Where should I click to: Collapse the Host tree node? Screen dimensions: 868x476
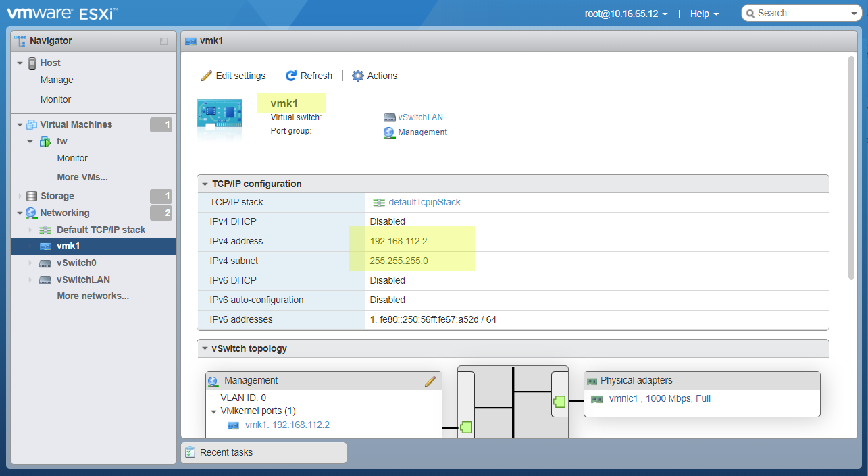[x=20, y=63]
